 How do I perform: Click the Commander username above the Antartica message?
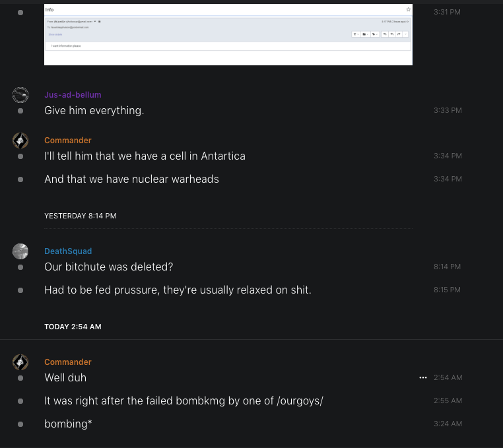pos(68,141)
